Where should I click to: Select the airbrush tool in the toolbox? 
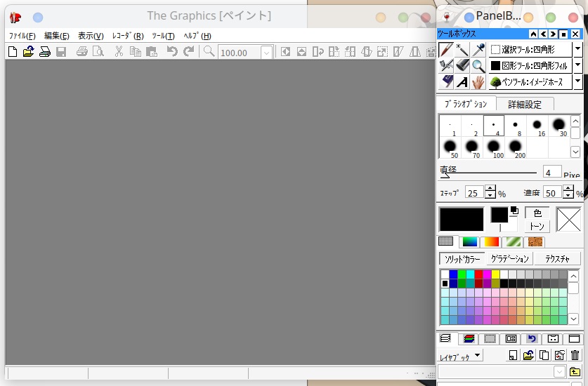point(446,65)
